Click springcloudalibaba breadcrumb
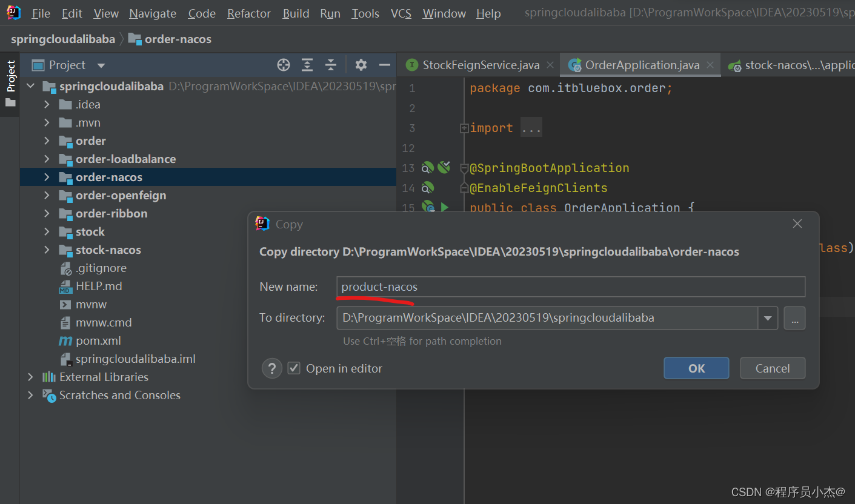 coord(63,39)
